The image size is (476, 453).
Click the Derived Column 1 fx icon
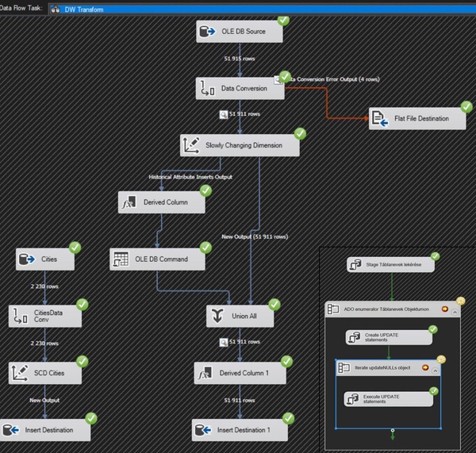[x=205, y=373]
